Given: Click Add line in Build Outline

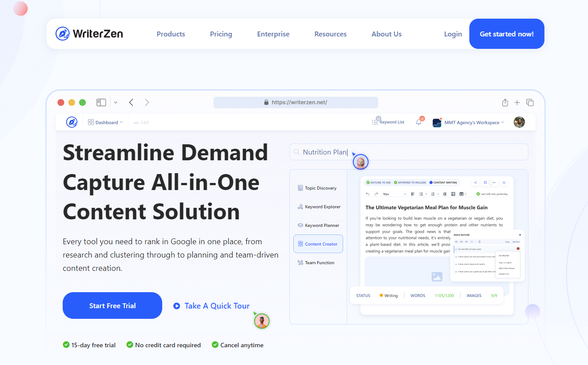Looking at the screenshot, I should point(516,242).
